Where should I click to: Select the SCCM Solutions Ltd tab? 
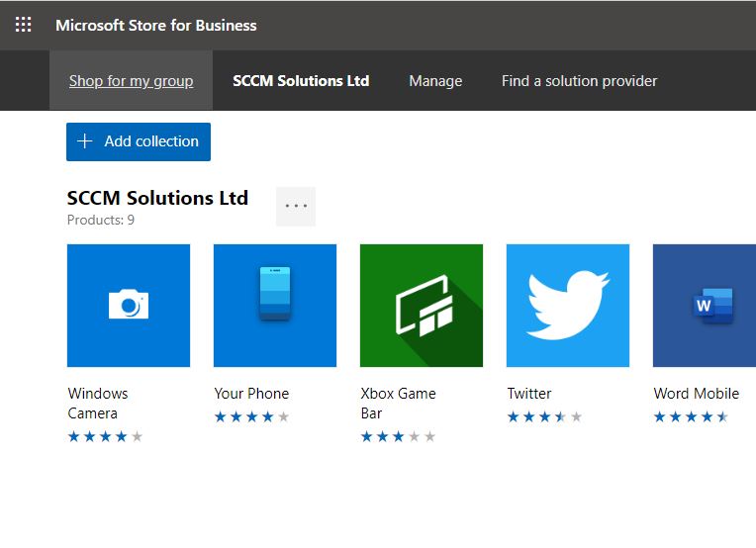click(301, 81)
